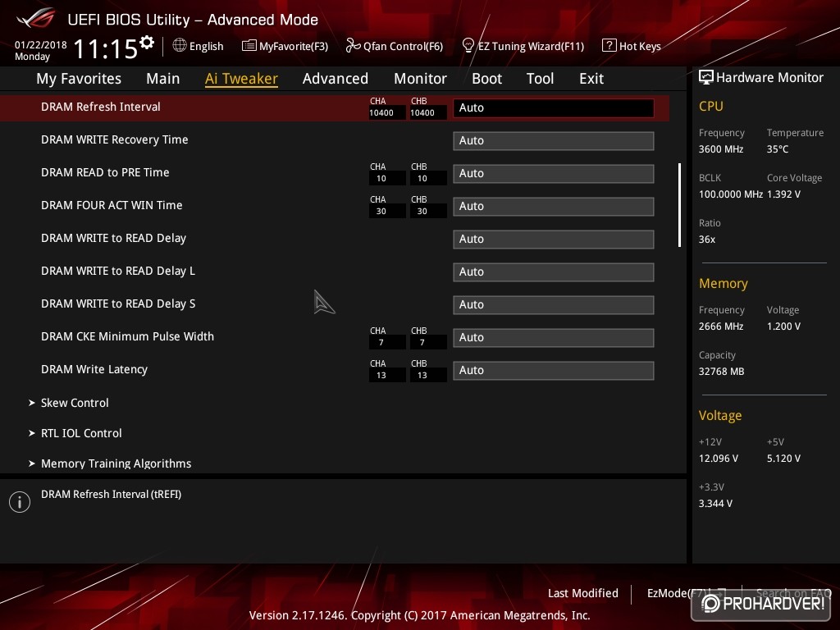Select DRAM WRITE to READ Delay S field
This screenshot has width=840, height=630.
point(554,305)
